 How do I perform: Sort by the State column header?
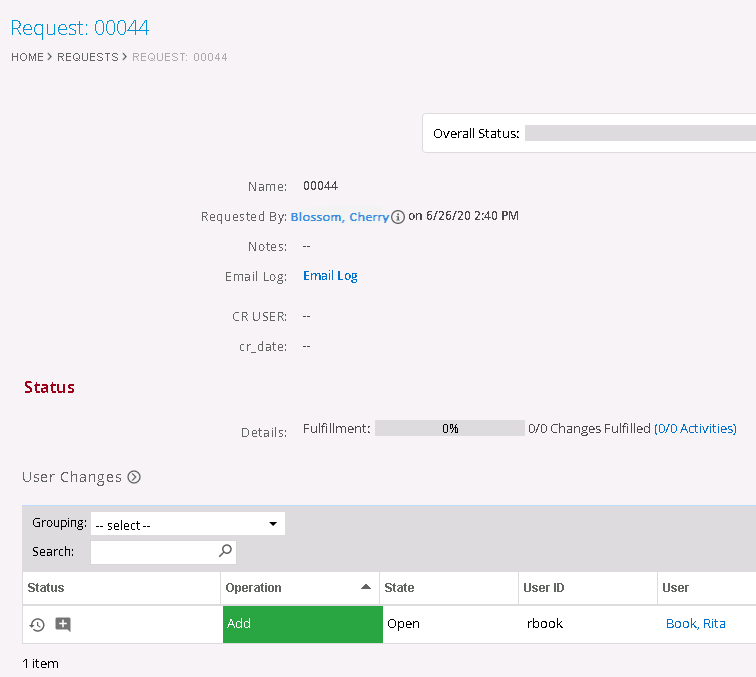click(x=399, y=588)
